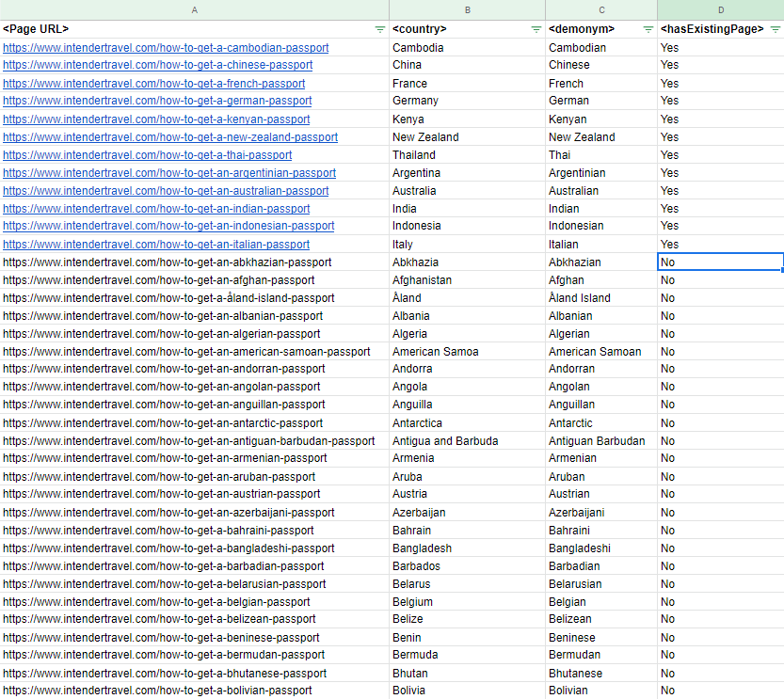This screenshot has height=699, width=784.
Task: Select the 'Bermuda' country cell
Action: pos(468,655)
